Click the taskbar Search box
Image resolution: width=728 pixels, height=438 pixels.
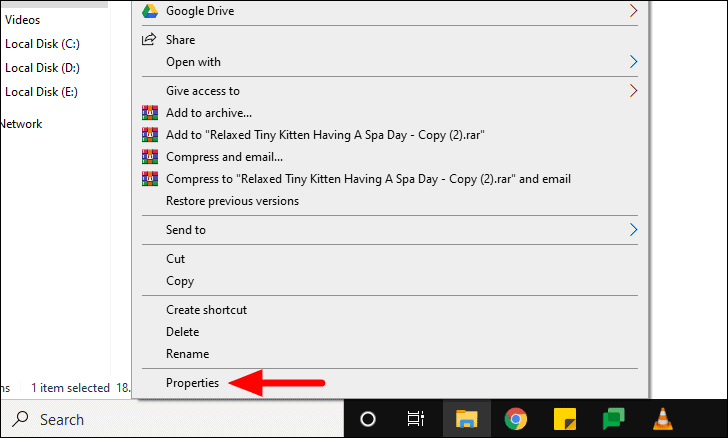point(173,419)
